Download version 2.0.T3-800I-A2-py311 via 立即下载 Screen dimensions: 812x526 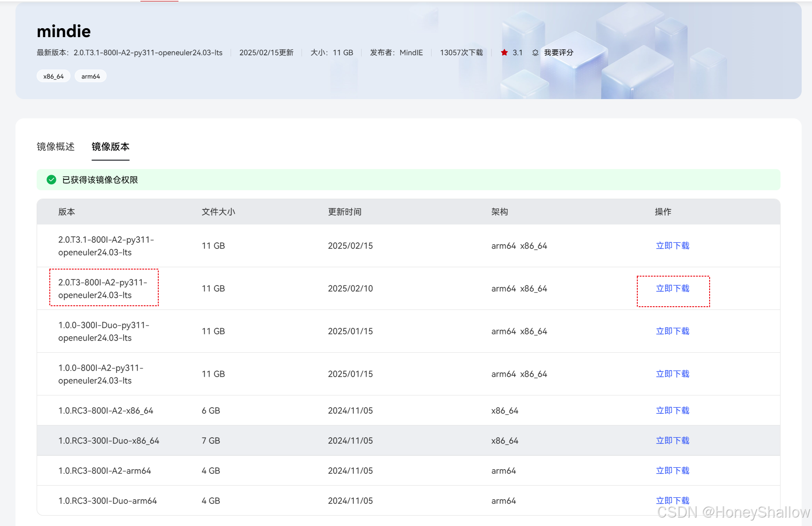[x=673, y=288]
